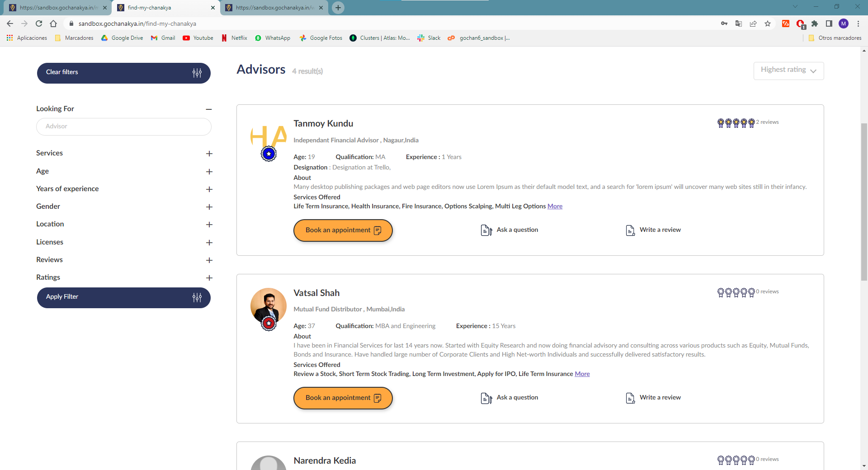The image size is (868, 470).
Task: Open WhatsApp bookmark
Action: point(273,38)
